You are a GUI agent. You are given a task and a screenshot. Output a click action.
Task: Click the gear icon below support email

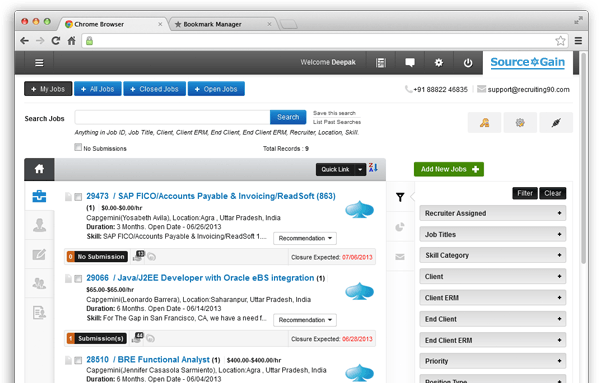tap(520, 123)
